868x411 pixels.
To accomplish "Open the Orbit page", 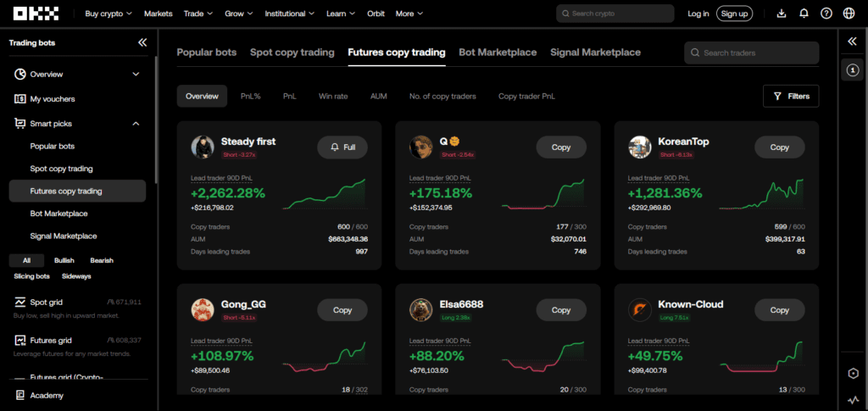I will [376, 14].
